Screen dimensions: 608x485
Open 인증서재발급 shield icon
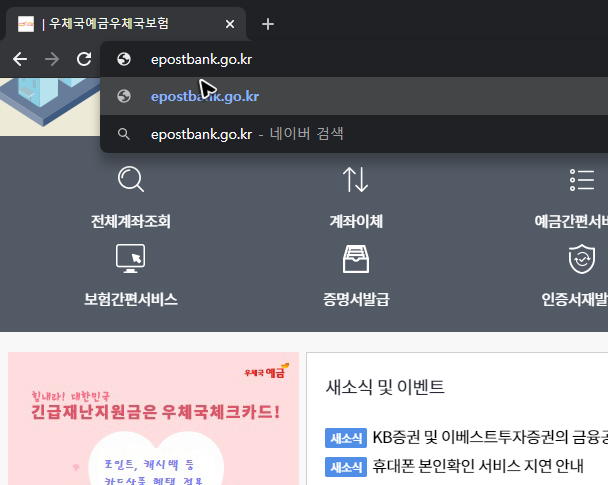(582, 259)
